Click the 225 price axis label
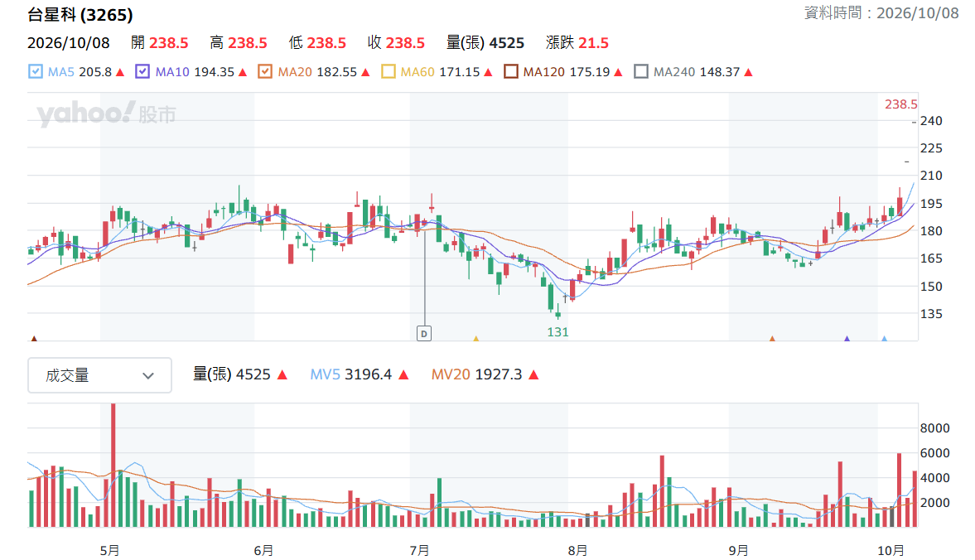The height and width of the screenshot is (560, 975). click(931, 148)
